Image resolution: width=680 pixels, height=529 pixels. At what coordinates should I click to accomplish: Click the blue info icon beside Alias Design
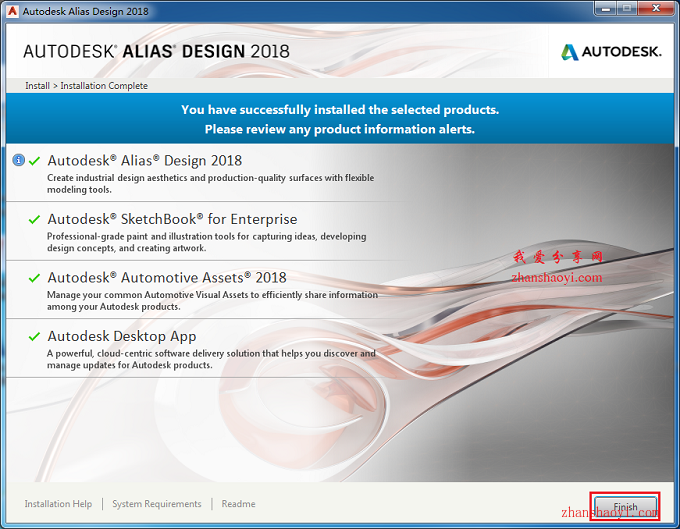pyautogui.click(x=18, y=160)
